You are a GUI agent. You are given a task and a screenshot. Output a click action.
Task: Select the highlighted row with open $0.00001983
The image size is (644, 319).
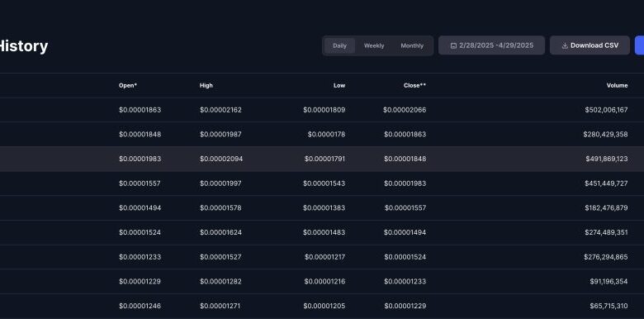[322, 159]
